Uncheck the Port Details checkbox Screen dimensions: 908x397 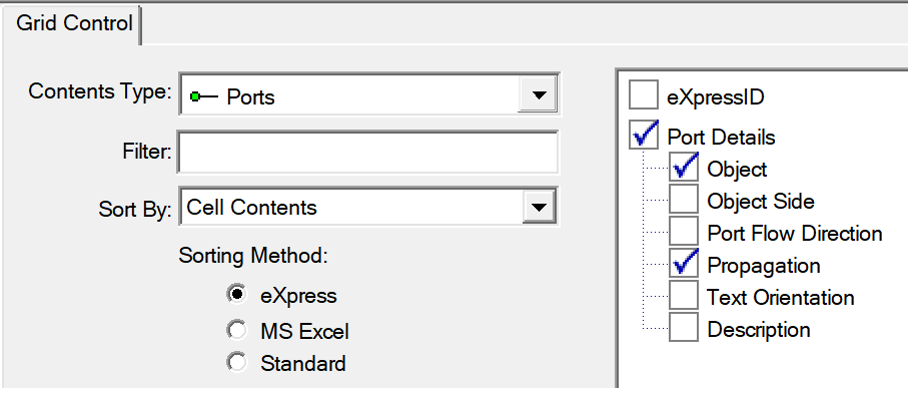click(644, 135)
